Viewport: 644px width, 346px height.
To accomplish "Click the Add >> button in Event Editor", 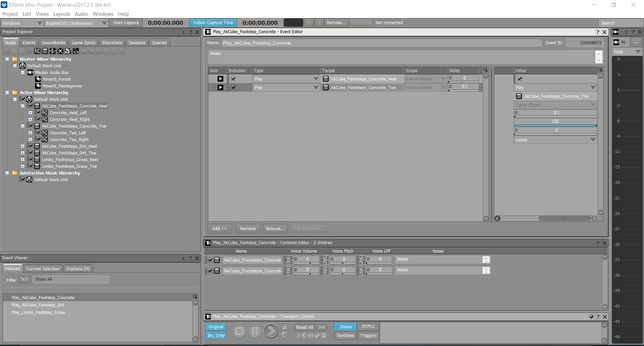I will click(x=220, y=229).
